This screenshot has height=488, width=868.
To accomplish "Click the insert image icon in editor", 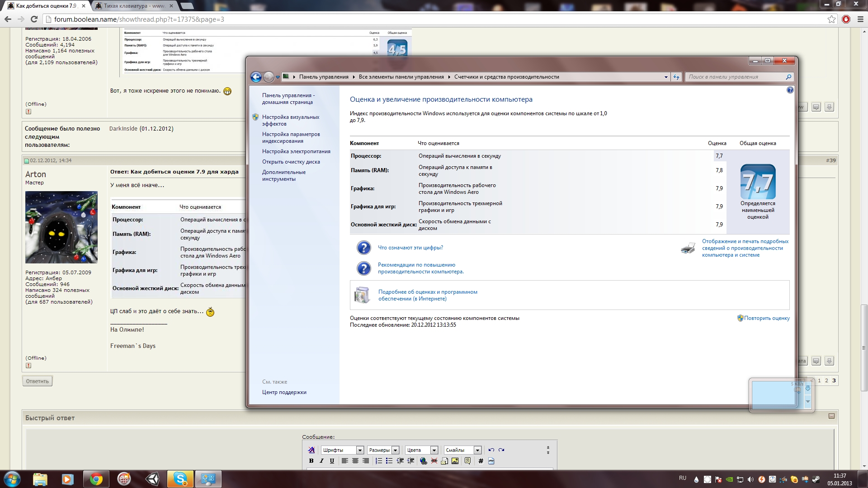I will [x=455, y=461].
